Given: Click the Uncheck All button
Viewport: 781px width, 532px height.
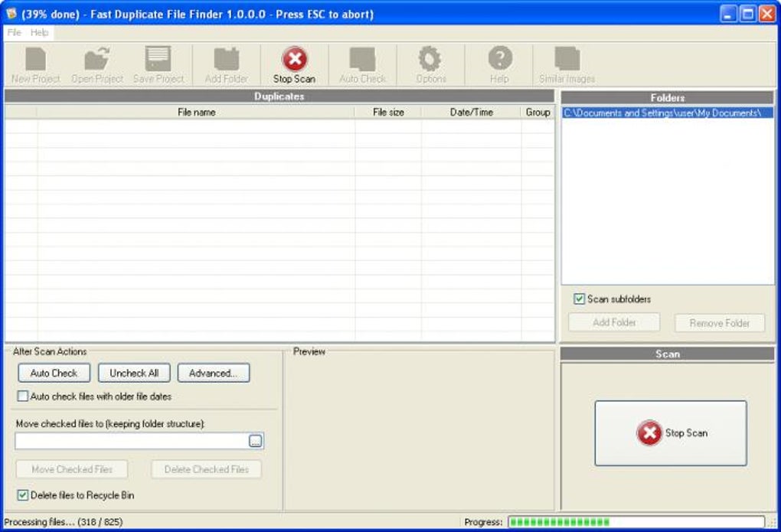Looking at the screenshot, I should [x=134, y=373].
